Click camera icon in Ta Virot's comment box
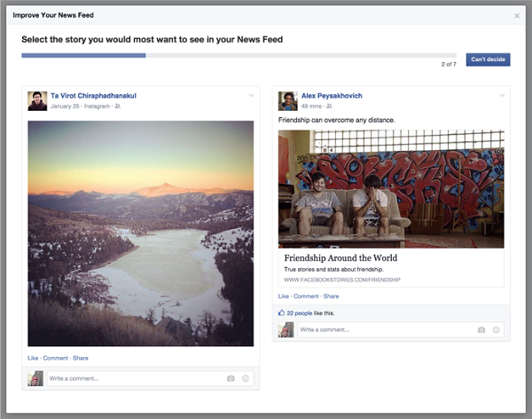This screenshot has height=419, width=532. click(x=231, y=378)
